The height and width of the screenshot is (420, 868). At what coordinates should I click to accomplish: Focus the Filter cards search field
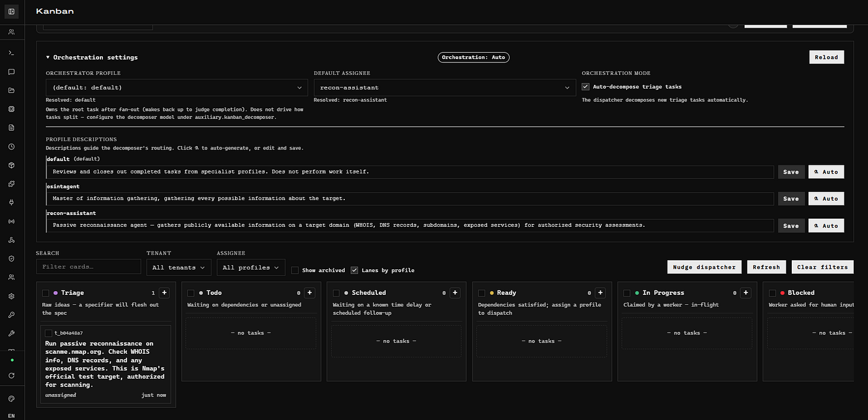[89, 267]
